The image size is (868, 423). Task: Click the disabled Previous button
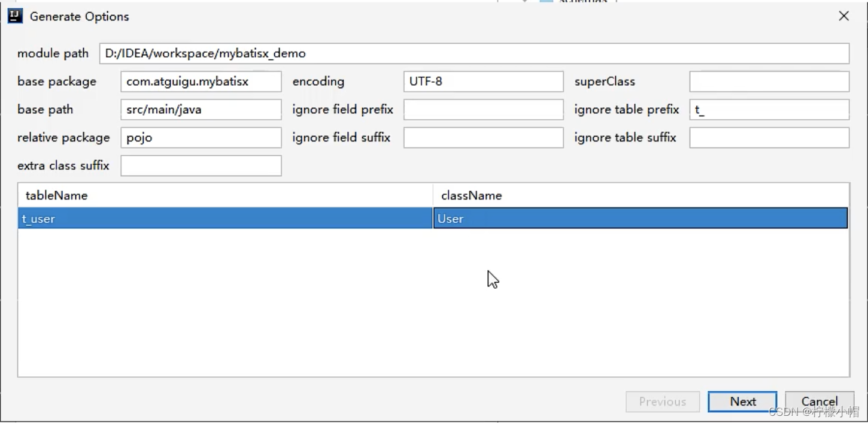(663, 402)
